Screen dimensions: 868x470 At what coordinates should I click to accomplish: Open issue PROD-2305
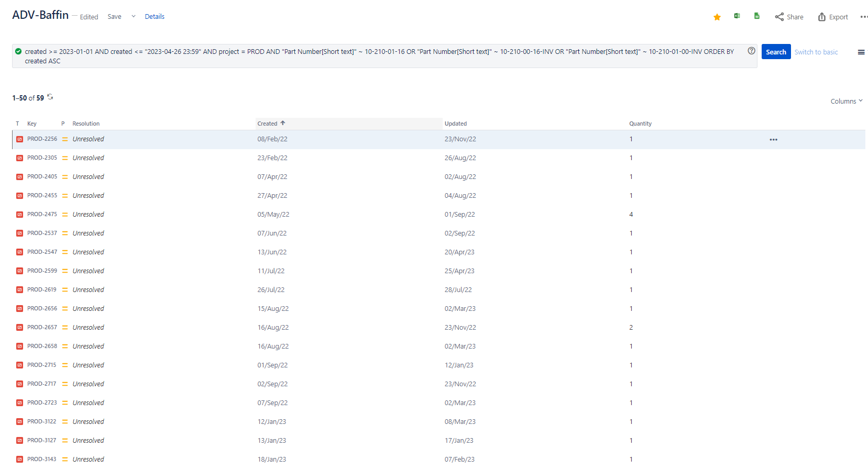(42, 158)
